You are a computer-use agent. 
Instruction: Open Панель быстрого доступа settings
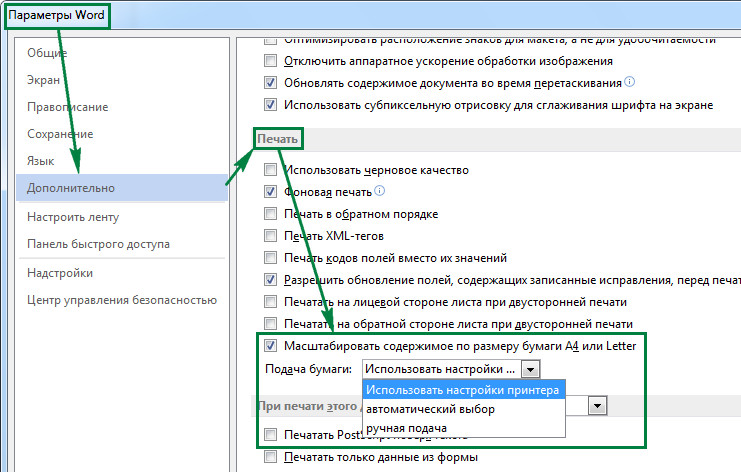[x=98, y=244]
